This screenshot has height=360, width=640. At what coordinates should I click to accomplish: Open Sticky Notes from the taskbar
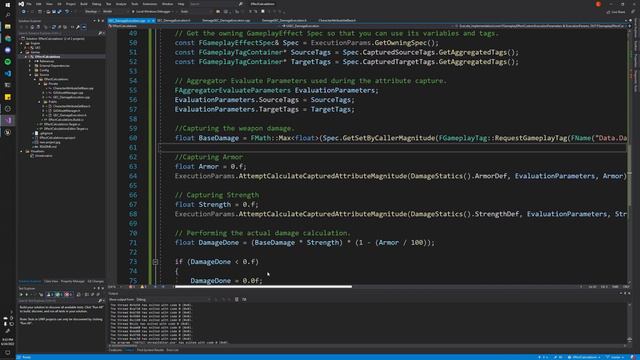[8, 97]
